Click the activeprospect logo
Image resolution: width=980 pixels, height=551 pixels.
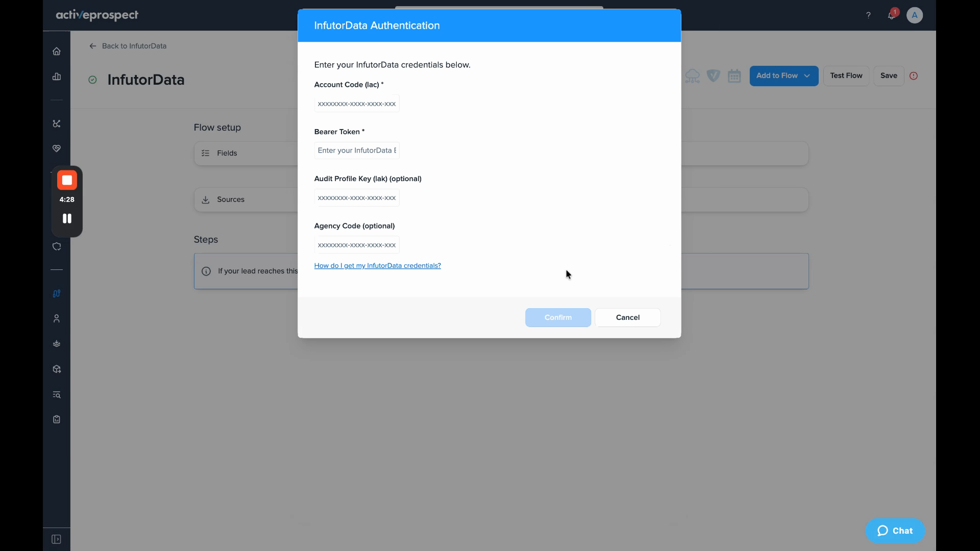[x=97, y=15]
